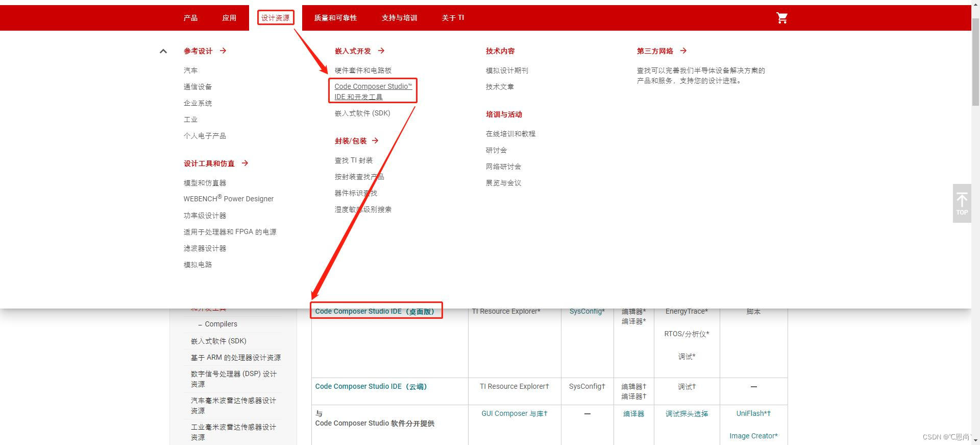Click the arrow next to 设计工具和仿真
Screen dimensions: 980x445
[245, 163]
